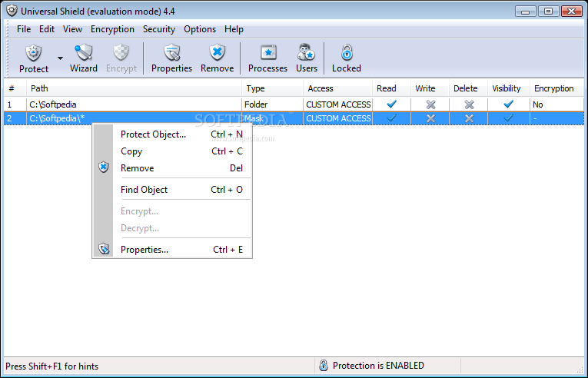Screen dimensions: 588x378
Task: Toggle Read checkmark for C:\Softpedia folder row
Action: (391, 104)
